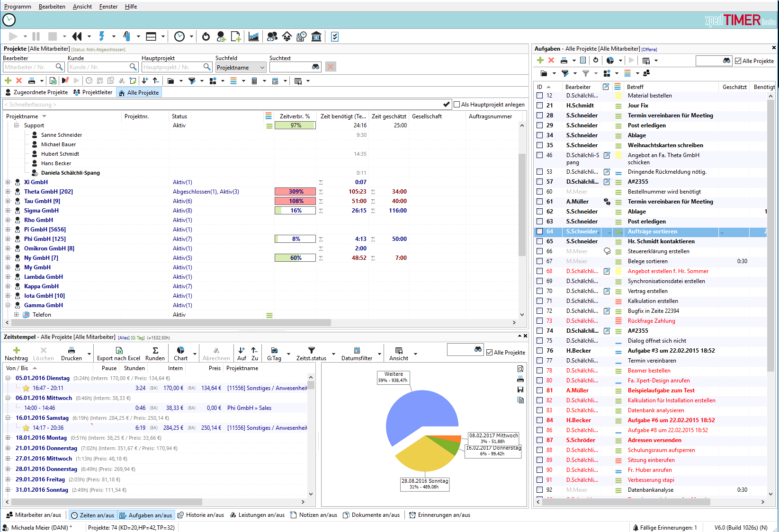Viewport: 779px width, 532px height.
Task: Click the 60% progress bar for Ny GmbH
Action: click(295, 258)
